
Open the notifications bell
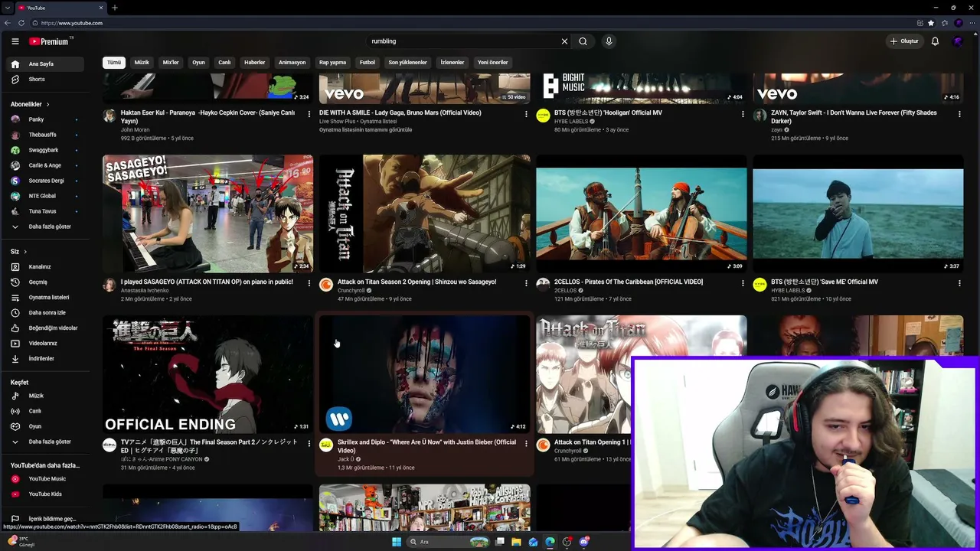pos(935,41)
